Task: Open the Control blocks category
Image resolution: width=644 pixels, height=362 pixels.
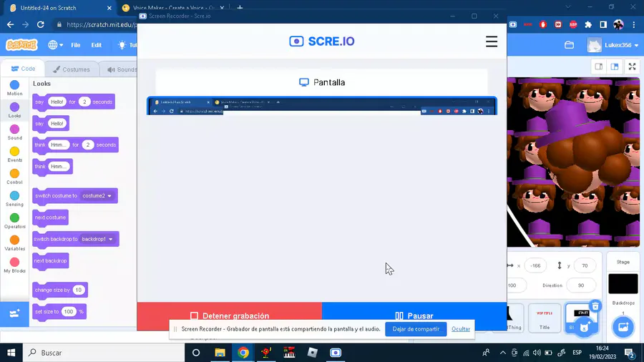Action: pos(14,177)
